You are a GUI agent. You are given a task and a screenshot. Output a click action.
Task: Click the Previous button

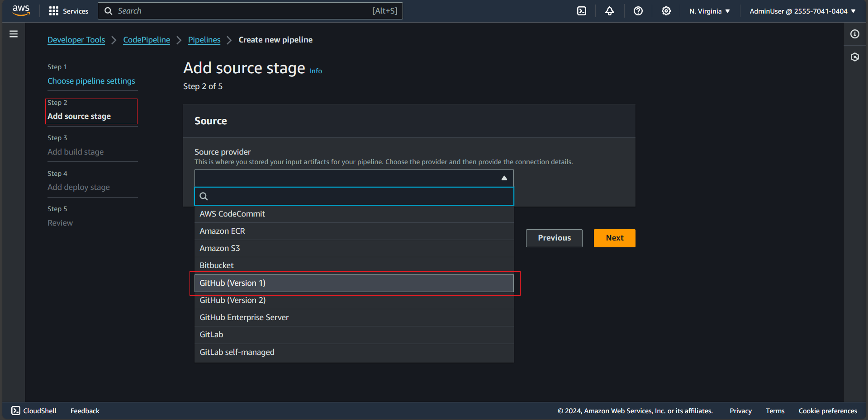coord(554,238)
